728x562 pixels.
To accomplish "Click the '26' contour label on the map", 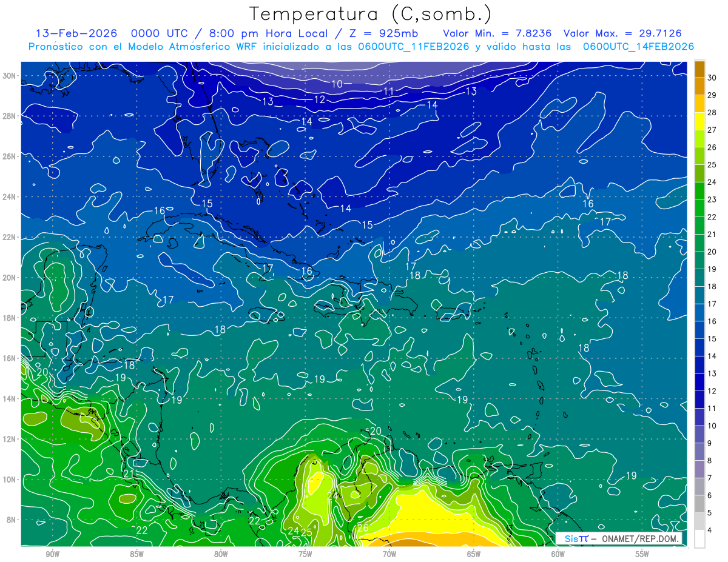I will coord(363,527).
